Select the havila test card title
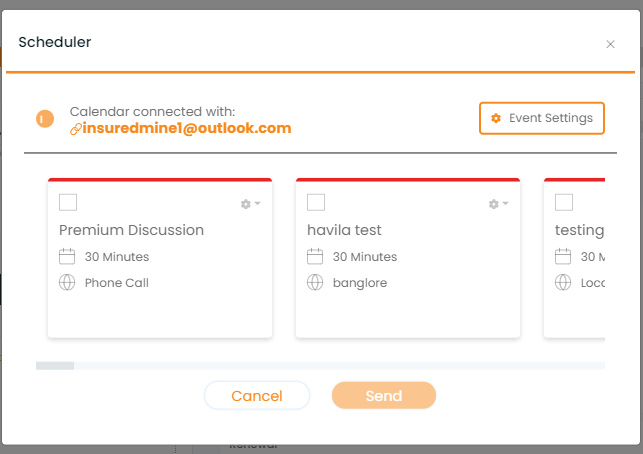Image resolution: width=643 pixels, height=454 pixels. coord(344,230)
